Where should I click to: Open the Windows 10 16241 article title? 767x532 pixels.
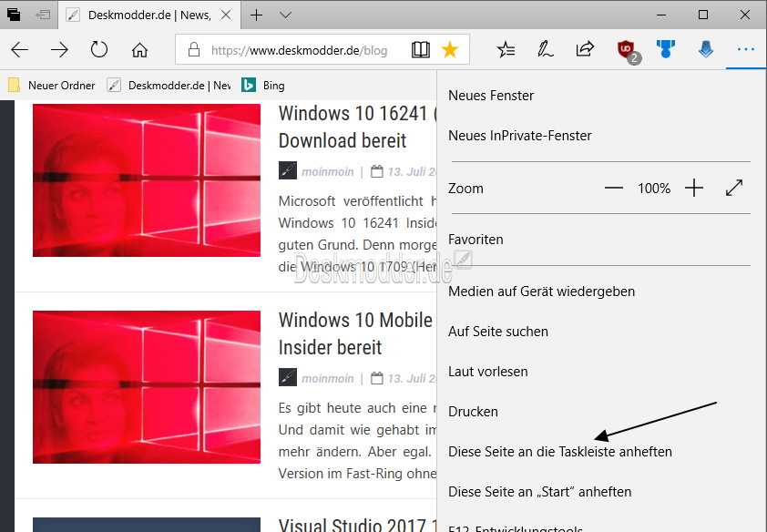[357, 128]
